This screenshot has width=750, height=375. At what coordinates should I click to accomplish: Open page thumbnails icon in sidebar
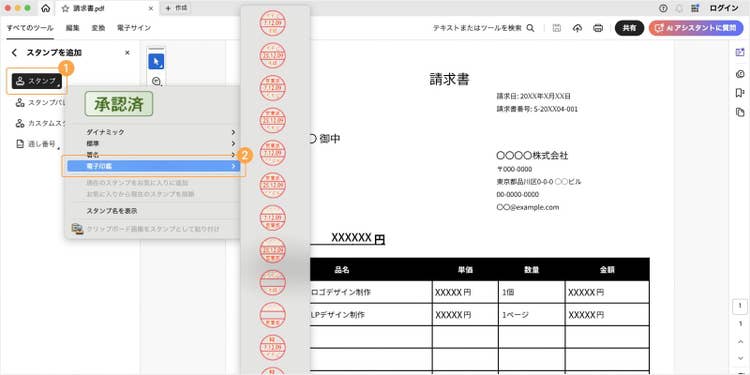(740, 112)
